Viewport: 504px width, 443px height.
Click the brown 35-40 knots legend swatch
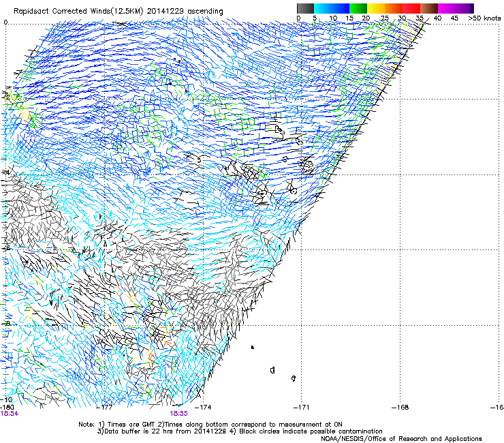pyautogui.click(x=429, y=8)
